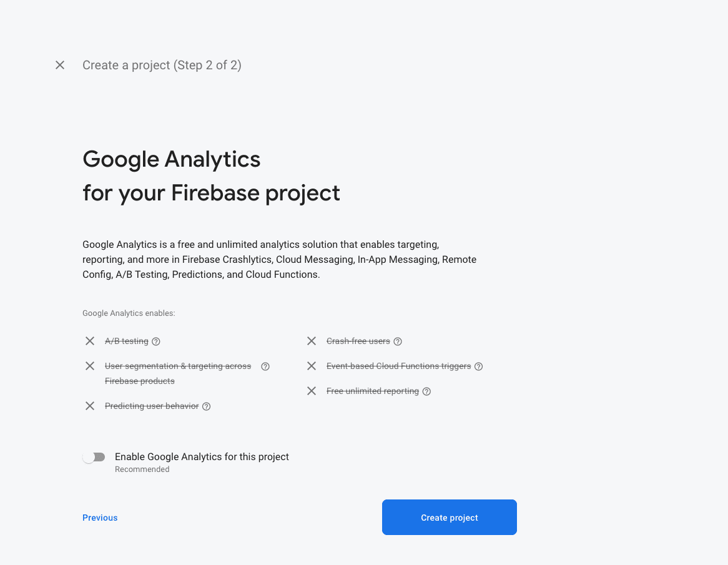Open the A/B testing help tooltip

155,341
